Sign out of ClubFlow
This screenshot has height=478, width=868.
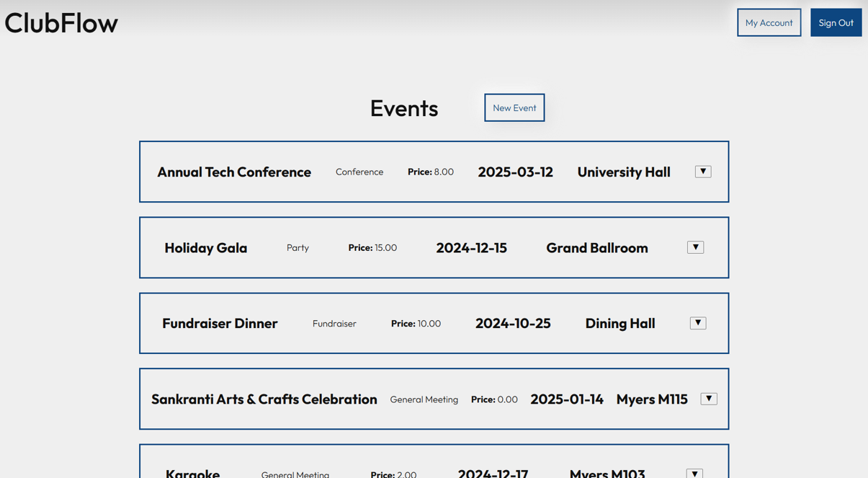click(836, 22)
